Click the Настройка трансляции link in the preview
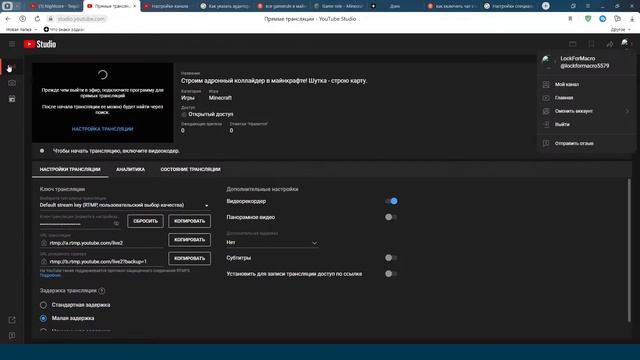The height and width of the screenshot is (360, 640). 102,129
